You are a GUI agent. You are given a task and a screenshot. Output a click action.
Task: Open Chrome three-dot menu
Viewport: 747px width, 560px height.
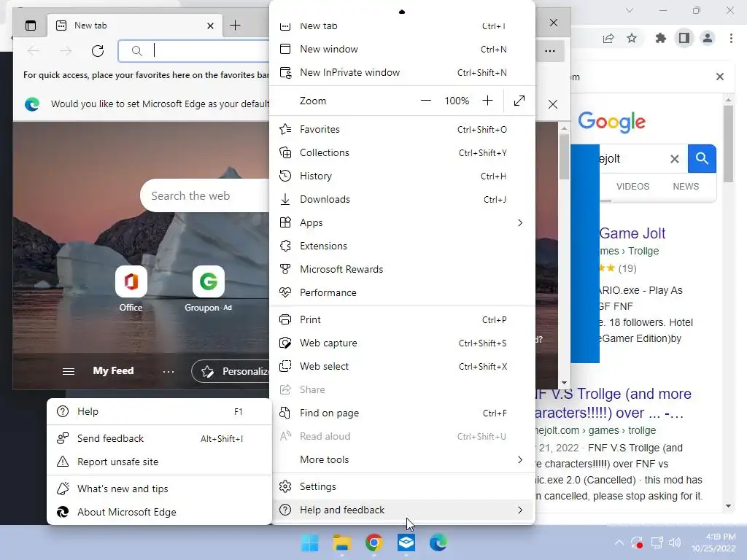[731, 38]
